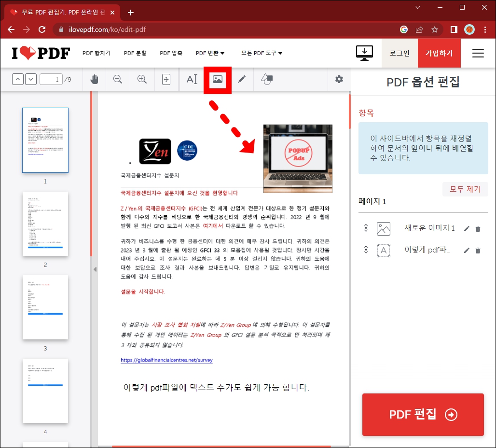Zoom out on the PDF page
Viewport: 496px width, 448px height.
(x=118, y=79)
